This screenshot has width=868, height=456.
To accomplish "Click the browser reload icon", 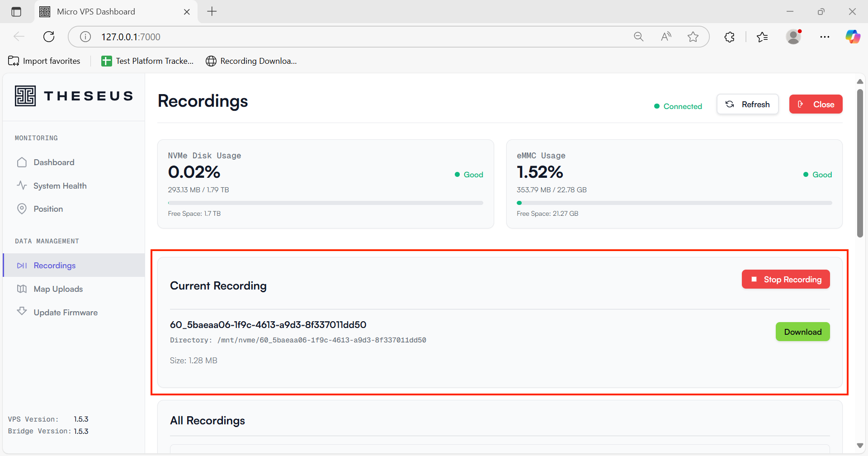I will point(49,37).
